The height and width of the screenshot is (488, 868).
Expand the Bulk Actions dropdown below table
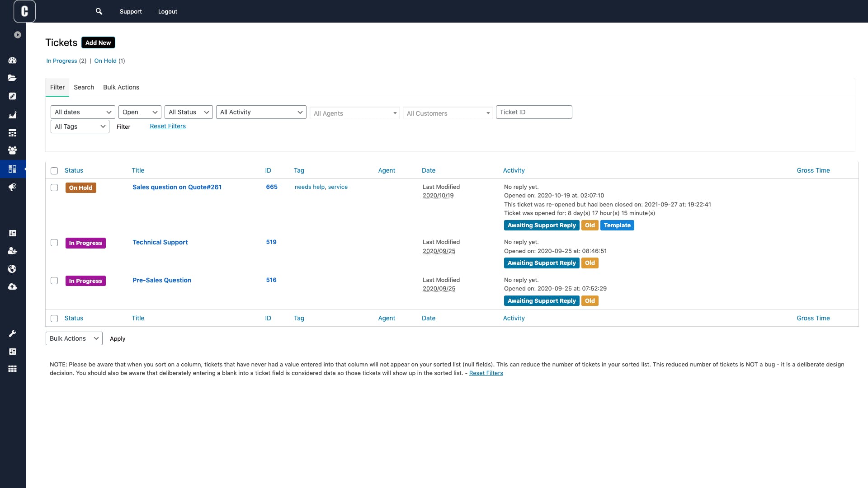coord(74,338)
